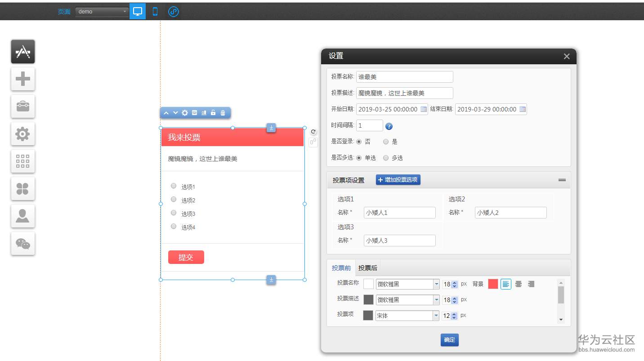Open the toolbox briefcase sidebar icon
This screenshot has width=644, height=361.
tap(23, 107)
